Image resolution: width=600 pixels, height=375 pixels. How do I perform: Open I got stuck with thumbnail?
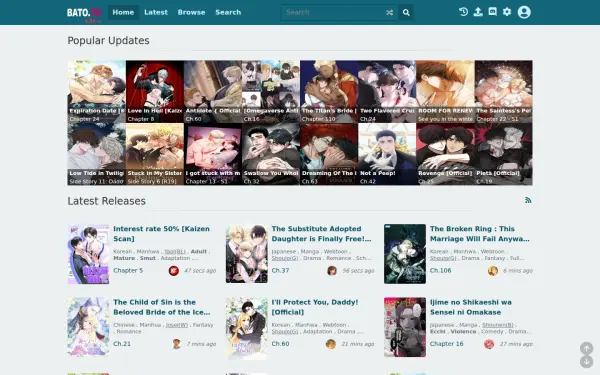[x=213, y=154]
